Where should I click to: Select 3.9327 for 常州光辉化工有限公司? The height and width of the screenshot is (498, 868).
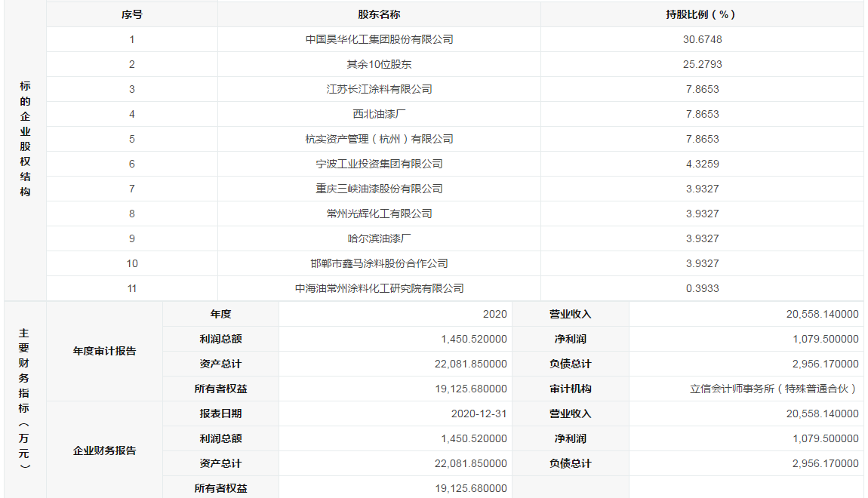(x=703, y=214)
